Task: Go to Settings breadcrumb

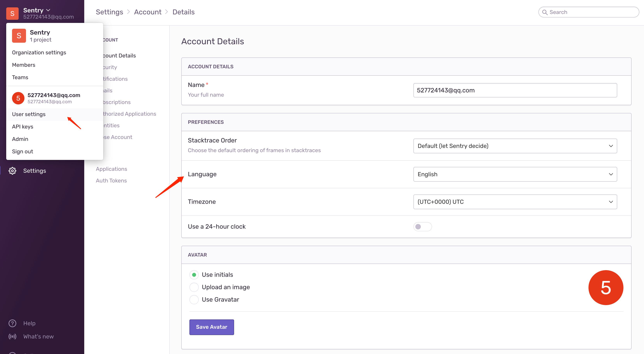Action: (x=109, y=12)
